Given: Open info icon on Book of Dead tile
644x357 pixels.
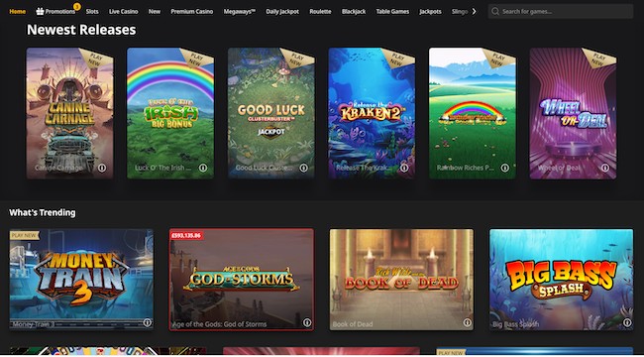Looking at the screenshot, I should pos(467,323).
